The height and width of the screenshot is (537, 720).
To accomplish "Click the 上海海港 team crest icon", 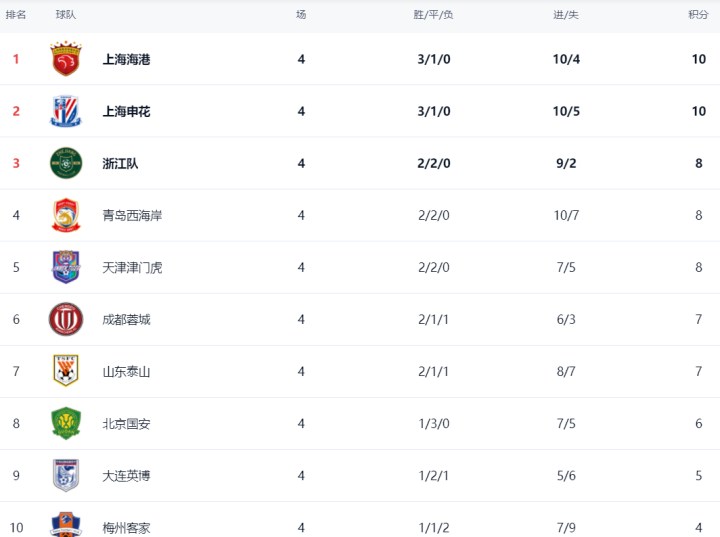I will [66, 59].
